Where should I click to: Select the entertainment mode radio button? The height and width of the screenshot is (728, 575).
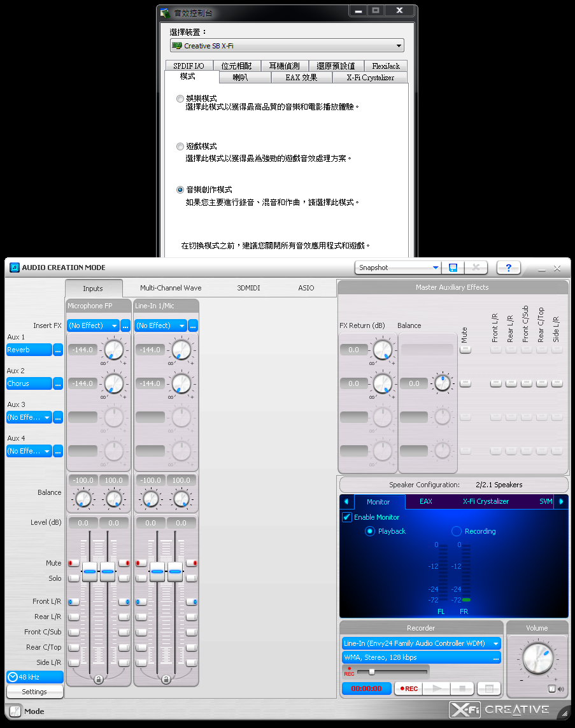[180, 99]
